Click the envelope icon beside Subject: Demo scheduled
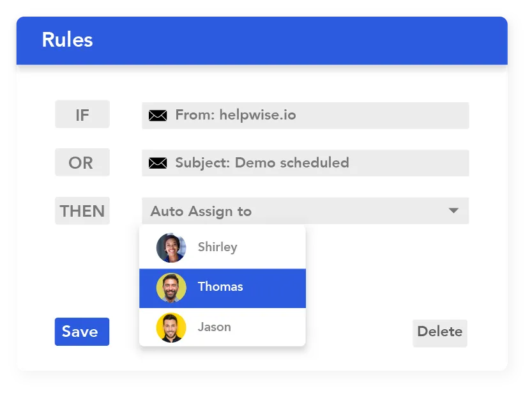The width and height of the screenshot is (532, 395). (x=158, y=163)
